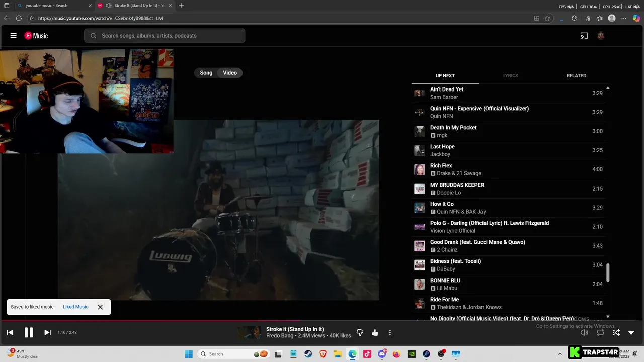This screenshot has width=644, height=362.
Task: Dismiss the Saved to liked music toast
Action: [x=100, y=307]
